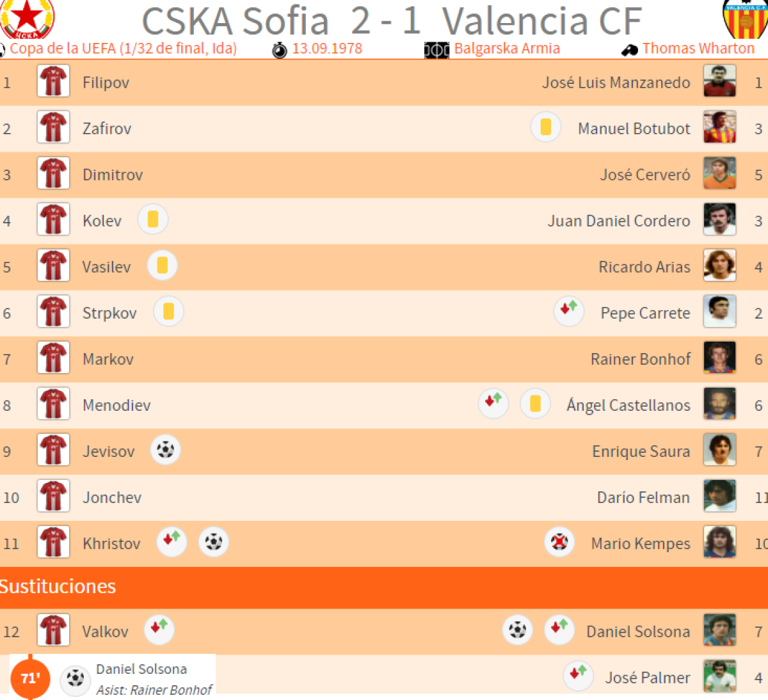Viewport: 768px width, 700px height.
Task: Open the Copa de la UEFA competition link
Action: [123, 49]
